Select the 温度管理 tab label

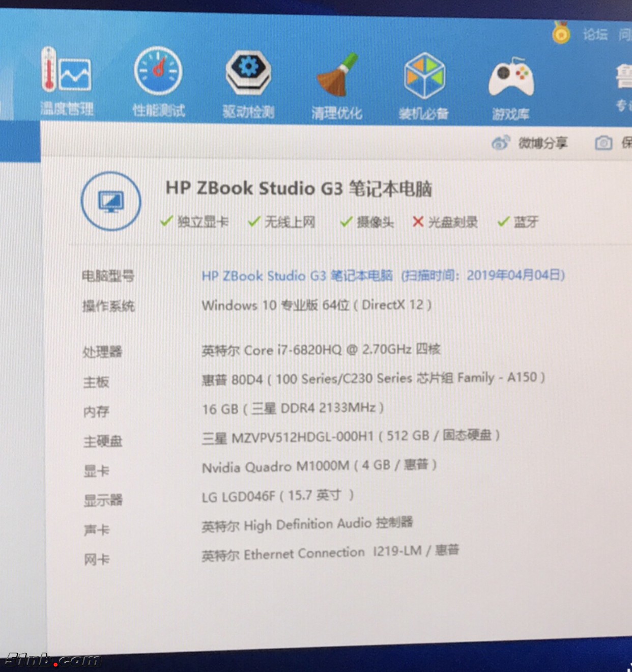[x=67, y=108]
